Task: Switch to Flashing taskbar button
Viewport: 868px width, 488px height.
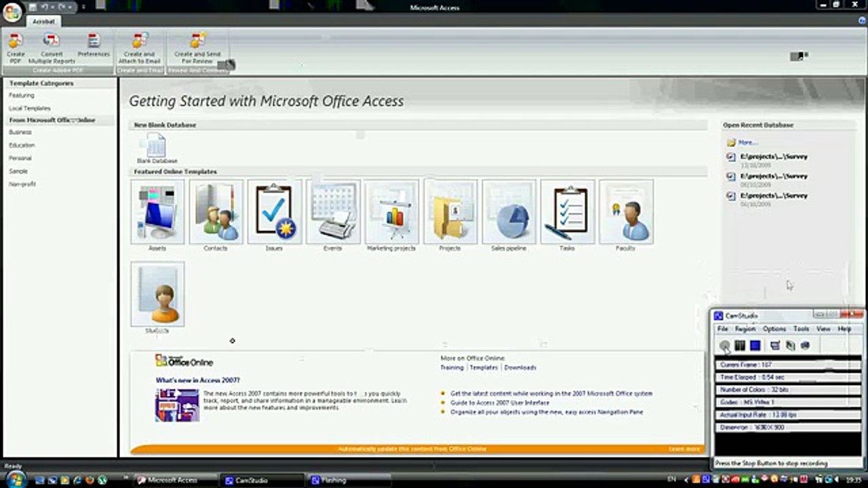Action: tap(349, 480)
